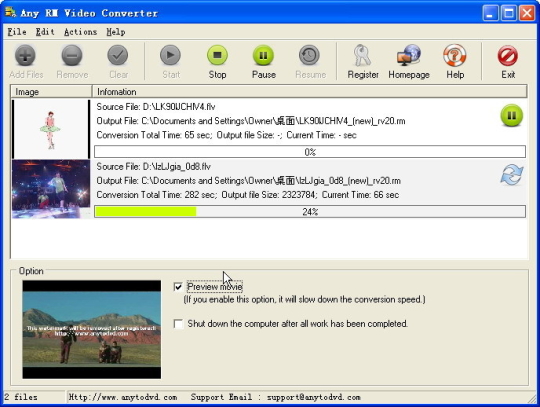
Task: Click the red Exit icon
Action: [508, 55]
